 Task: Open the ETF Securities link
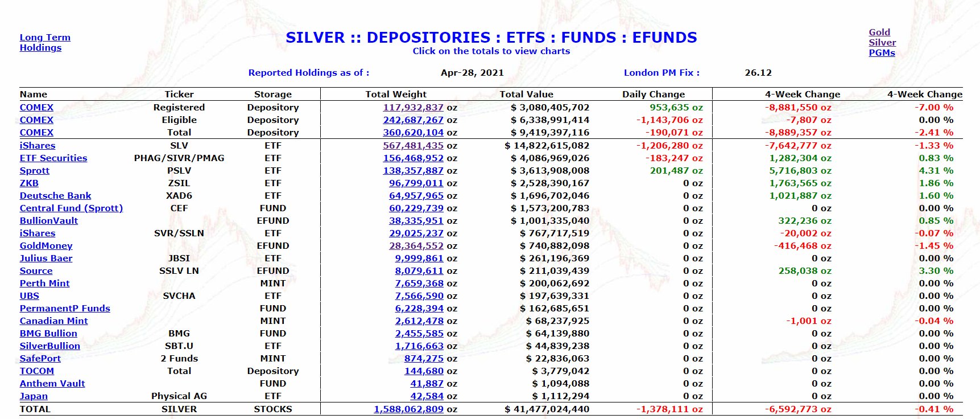[53, 158]
